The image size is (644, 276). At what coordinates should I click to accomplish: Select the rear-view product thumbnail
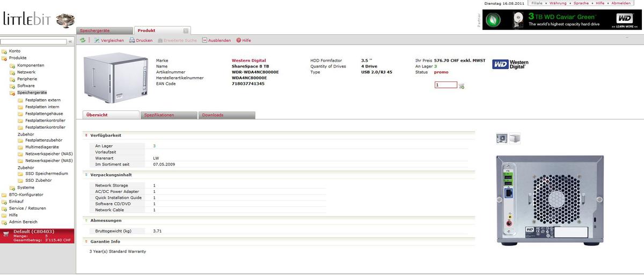coord(502,138)
